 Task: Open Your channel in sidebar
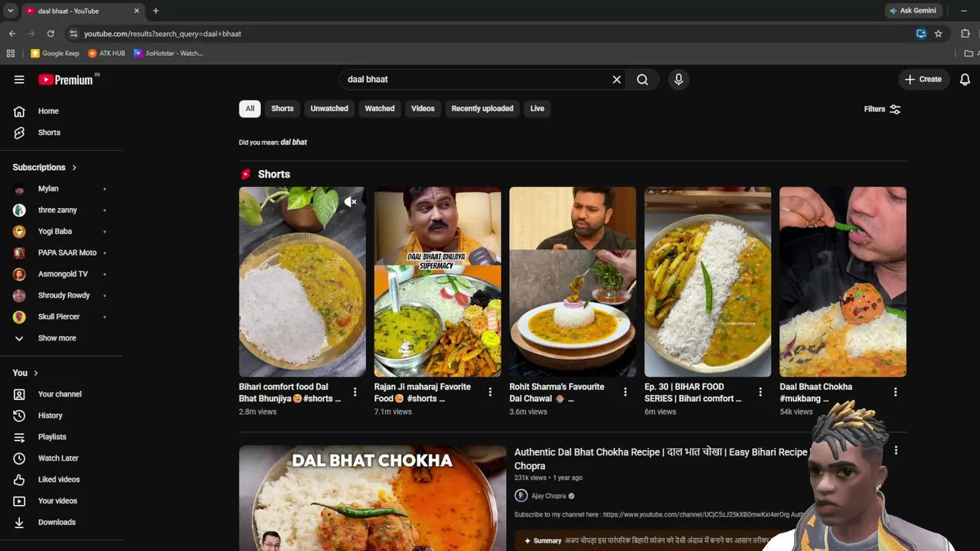[61, 394]
